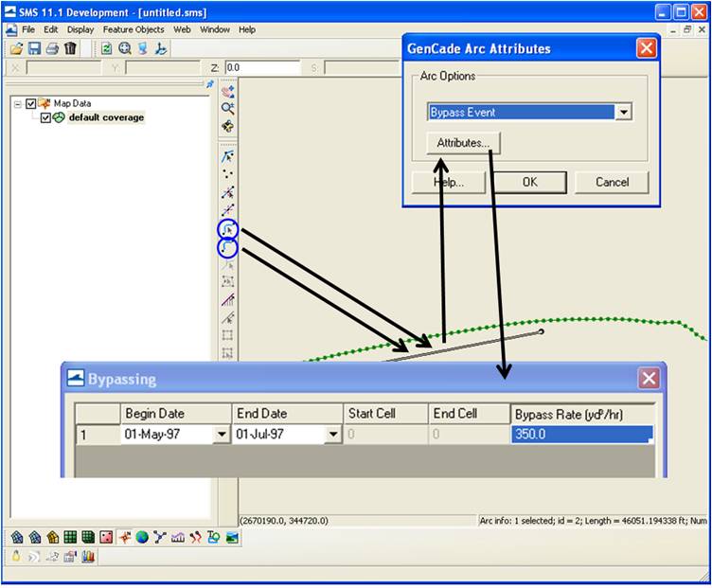Open the File menu

[28, 29]
